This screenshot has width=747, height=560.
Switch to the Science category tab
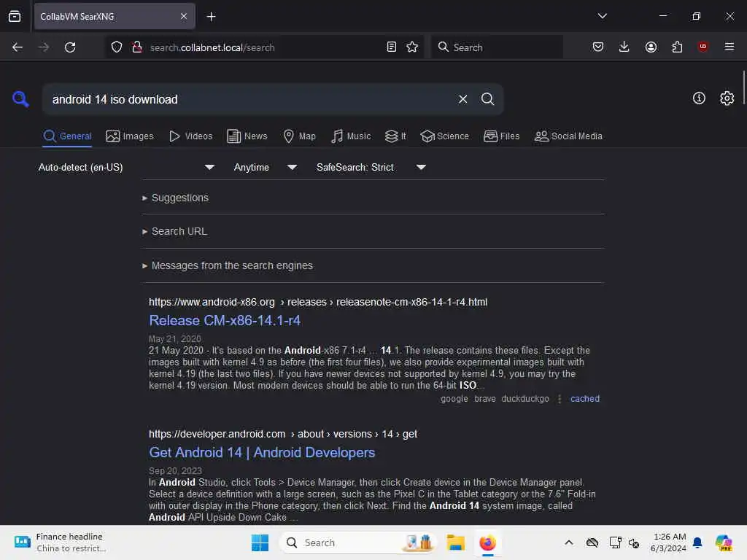[x=444, y=136]
